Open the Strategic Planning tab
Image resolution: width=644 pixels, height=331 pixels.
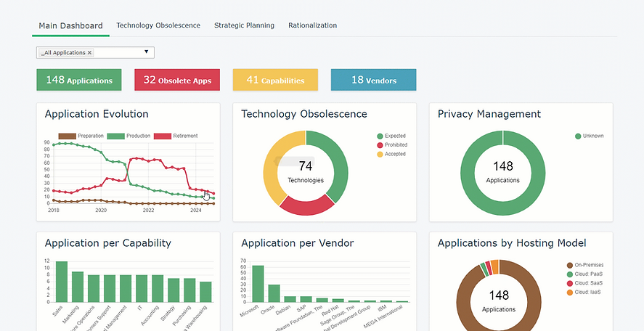[244, 25]
